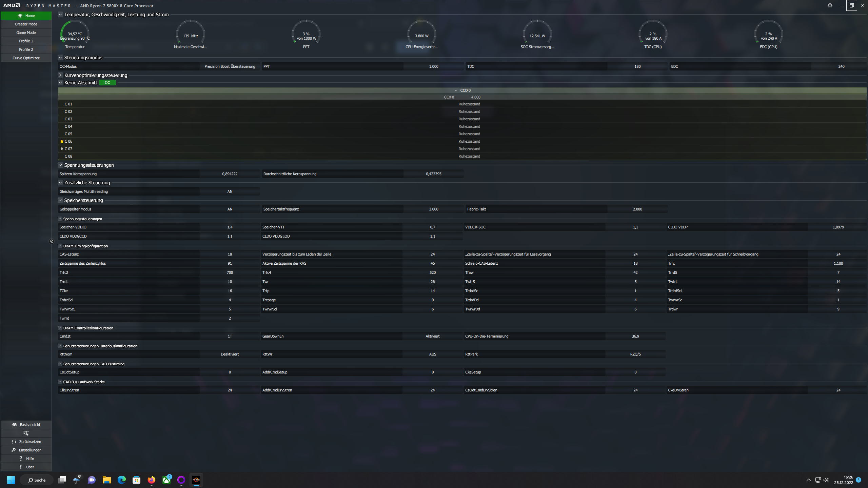Collapse sidebar with double chevron arrow
The height and width of the screenshot is (488, 868).
click(x=52, y=241)
